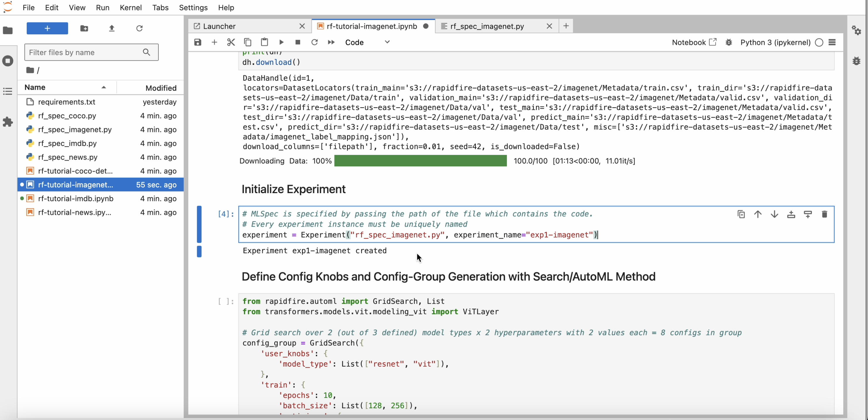Click into the GridSearch code cell
Screen dimensions: 868x420
536,354
